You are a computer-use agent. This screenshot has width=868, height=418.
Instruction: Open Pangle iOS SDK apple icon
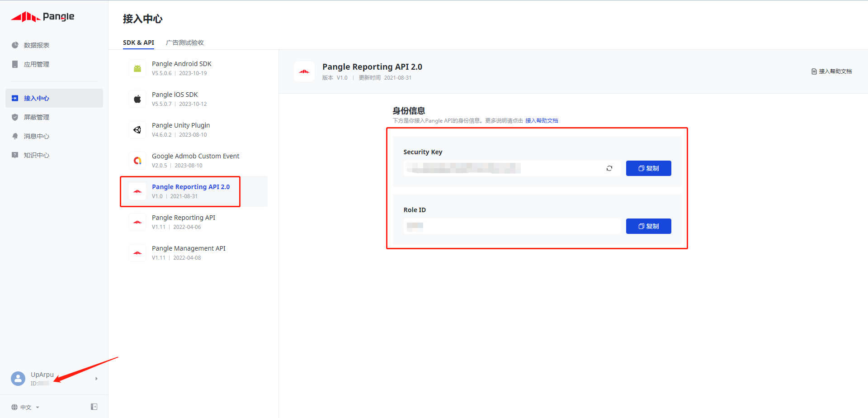(x=137, y=99)
